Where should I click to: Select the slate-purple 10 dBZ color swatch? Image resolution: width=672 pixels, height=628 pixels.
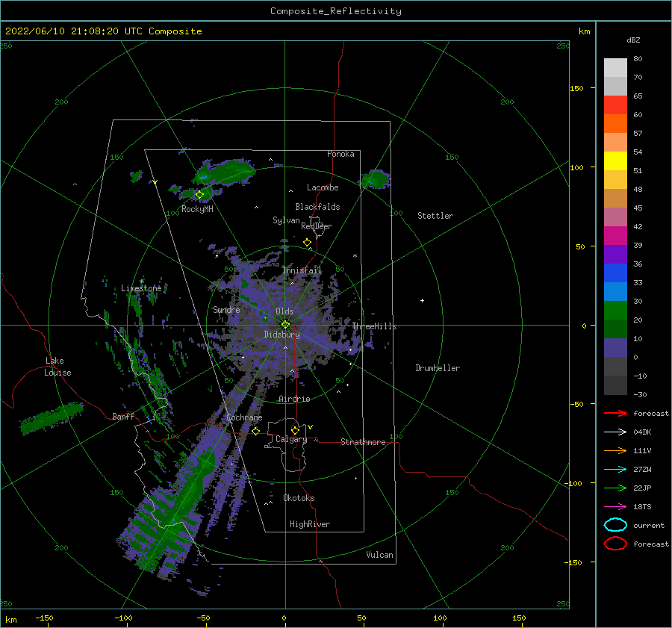(x=615, y=348)
